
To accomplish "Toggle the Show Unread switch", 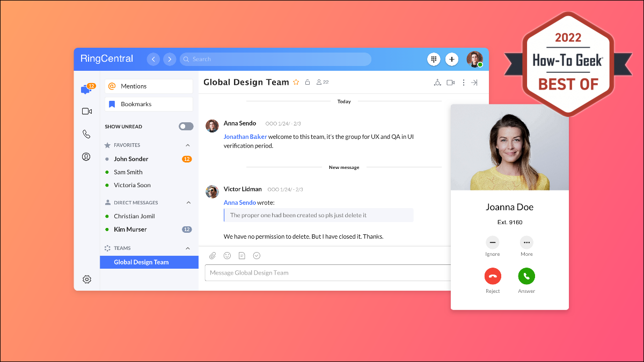I will click(186, 127).
